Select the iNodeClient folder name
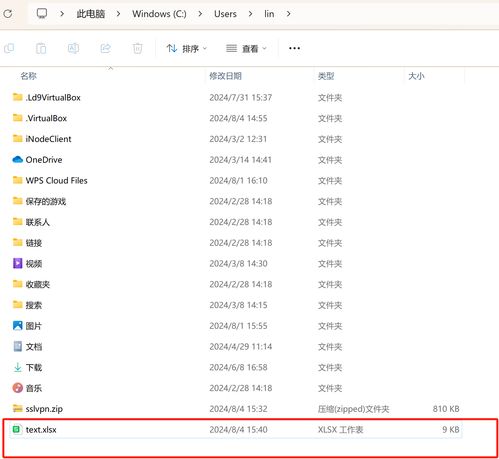The image size is (499, 459). tap(48, 139)
